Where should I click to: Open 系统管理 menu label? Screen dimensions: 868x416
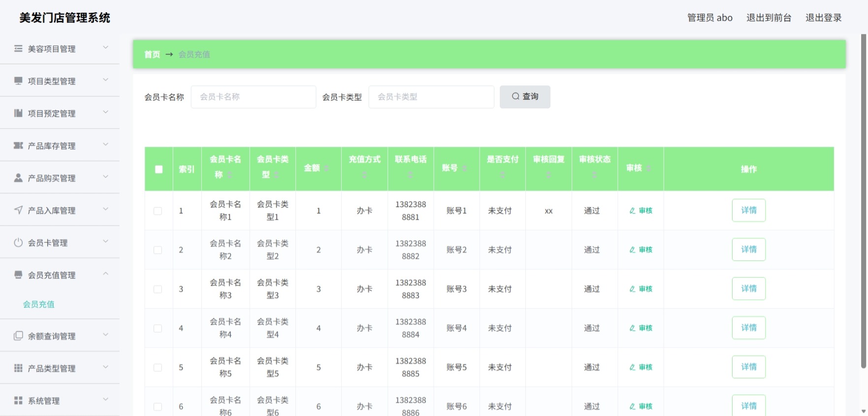[x=44, y=401]
